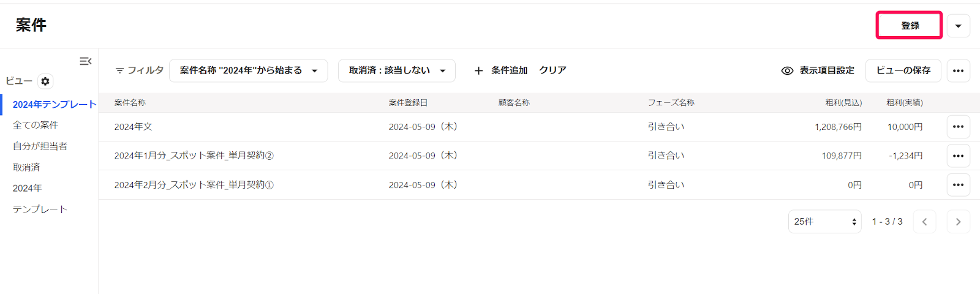Go to previous page arrow
The image size is (980, 294).
tap(924, 222)
